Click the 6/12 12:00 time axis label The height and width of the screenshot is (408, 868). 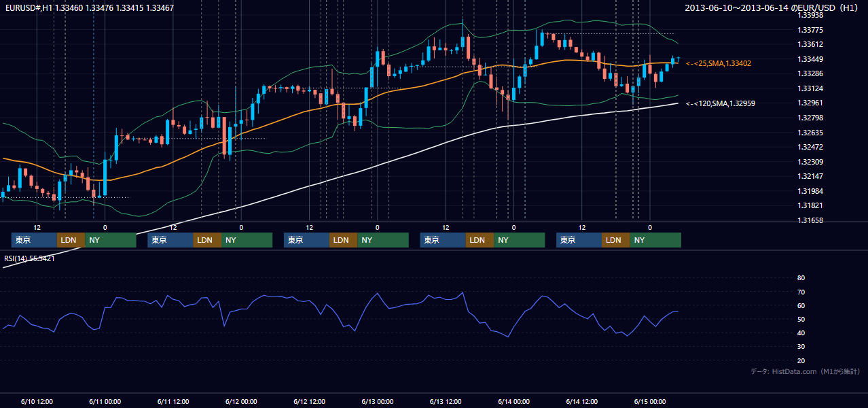point(310,401)
